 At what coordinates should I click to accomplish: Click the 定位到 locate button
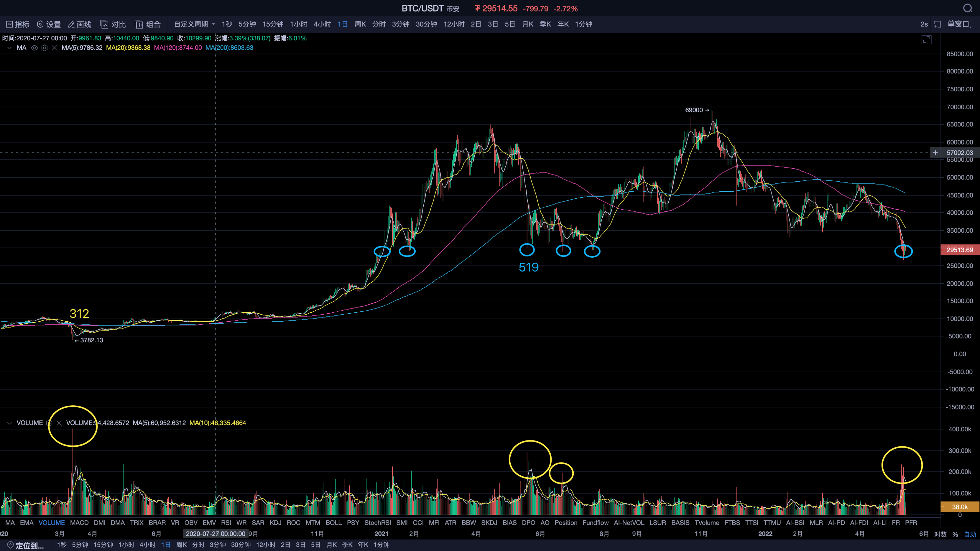click(26, 545)
